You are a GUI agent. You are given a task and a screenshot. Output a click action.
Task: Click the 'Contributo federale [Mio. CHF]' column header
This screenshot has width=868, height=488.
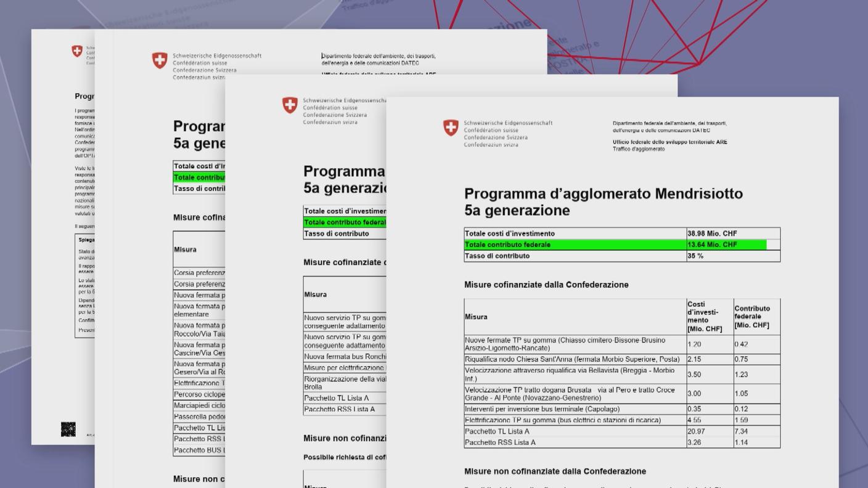click(x=756, y=317)
